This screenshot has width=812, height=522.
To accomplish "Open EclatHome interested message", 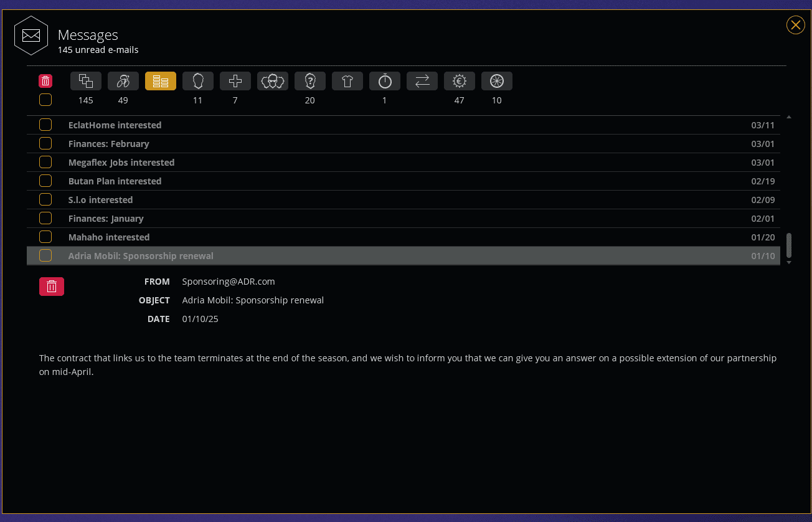I will click(404, 125).
